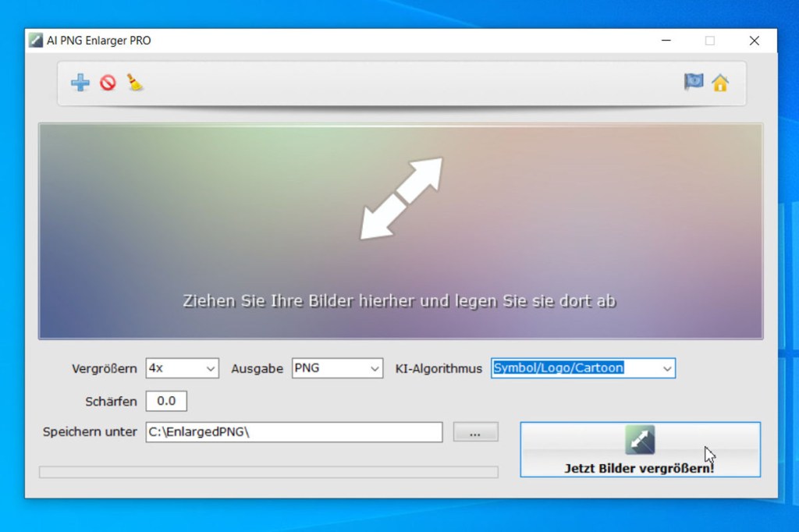The height and width of the screenshot is (532, 799).
Task: Click the Speichern unter label text
Action: 91,432
